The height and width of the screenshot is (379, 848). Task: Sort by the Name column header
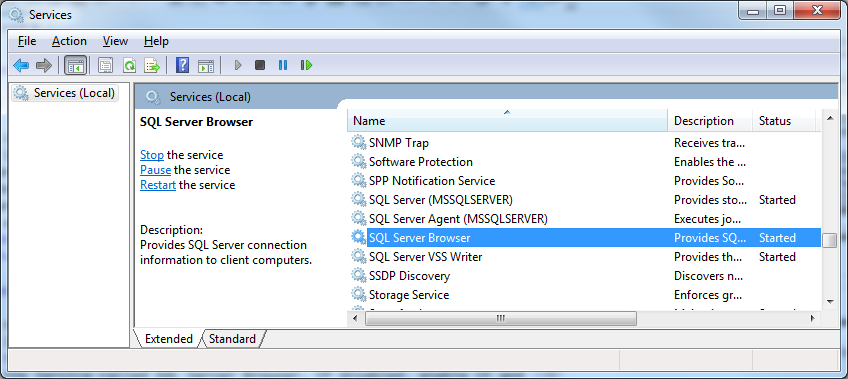point(507,121)
